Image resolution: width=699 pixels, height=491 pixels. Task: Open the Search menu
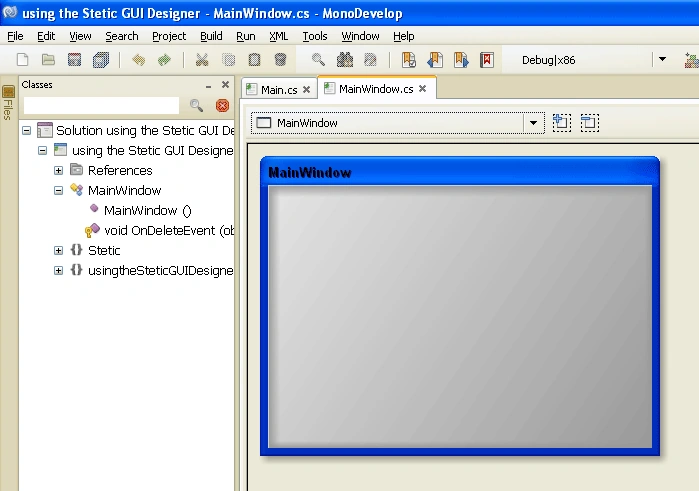pos(122,36)
